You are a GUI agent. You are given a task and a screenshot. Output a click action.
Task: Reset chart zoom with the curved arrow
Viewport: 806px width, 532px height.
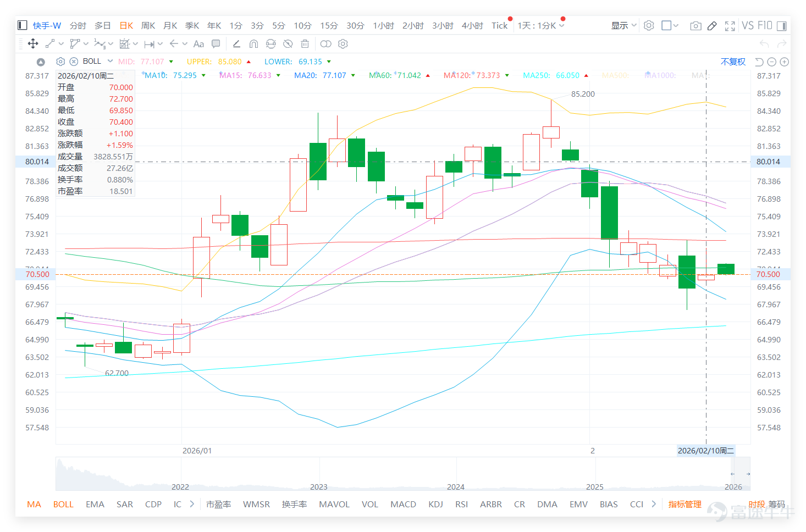coord(759,62)
